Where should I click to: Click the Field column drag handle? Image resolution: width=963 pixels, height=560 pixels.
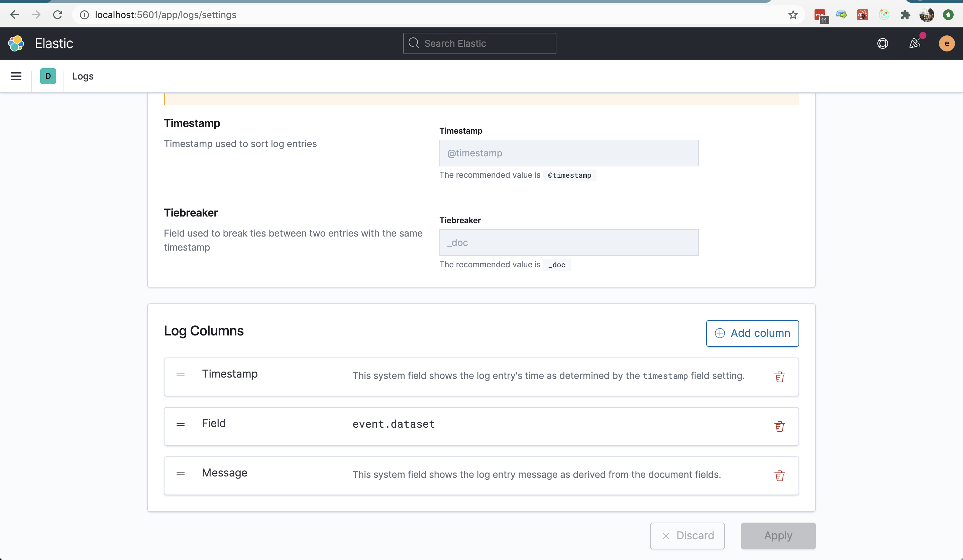tap(180, 424)
